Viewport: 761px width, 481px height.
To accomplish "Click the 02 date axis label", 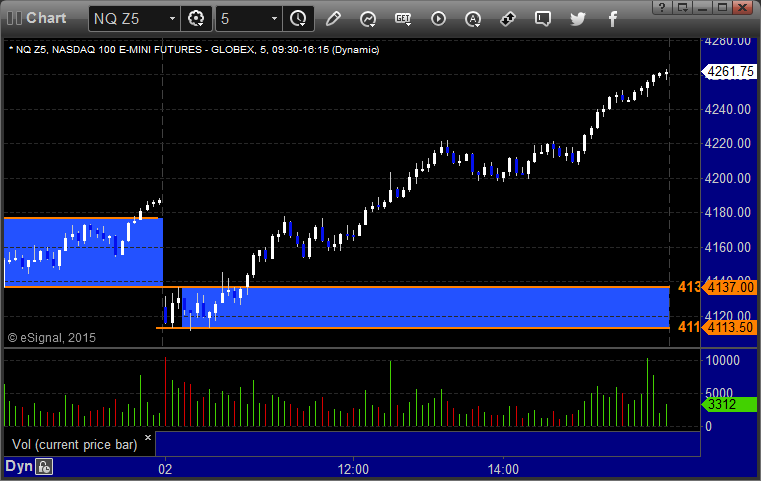I will pyautogui.click(x=165, y=469).
